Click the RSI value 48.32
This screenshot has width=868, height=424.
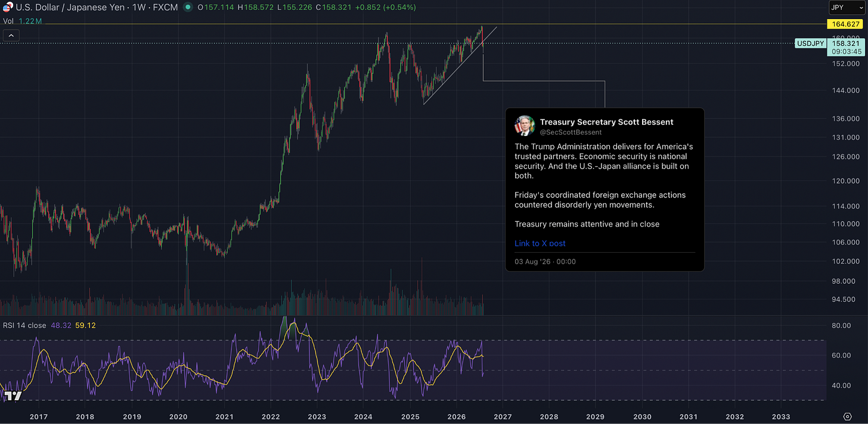click(61, 325)
